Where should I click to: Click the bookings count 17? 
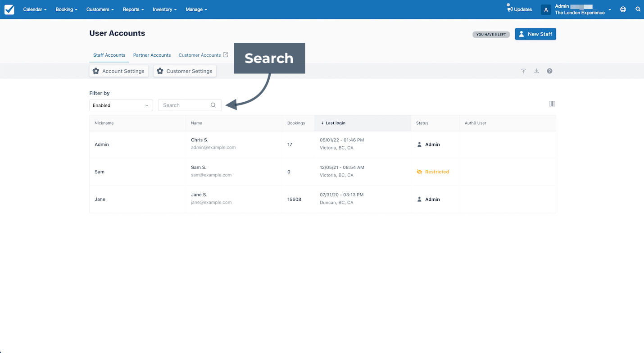tap(290, 145)
